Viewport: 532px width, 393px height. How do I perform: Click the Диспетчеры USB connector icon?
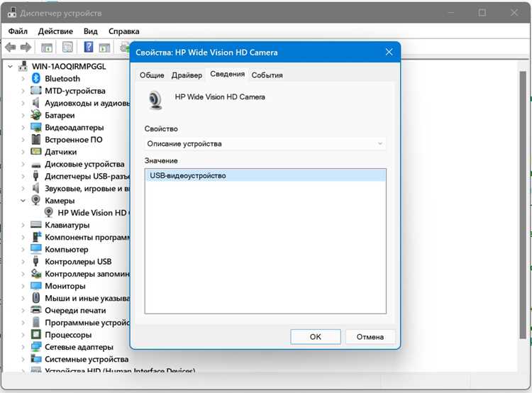click(x=36, y=176)
